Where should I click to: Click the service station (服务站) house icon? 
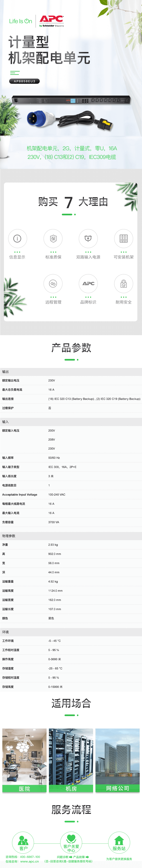[119, 842]
